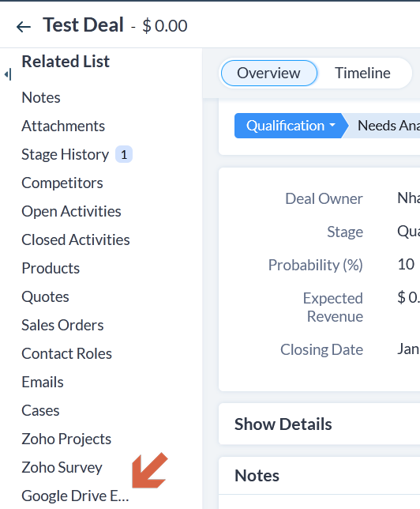Open Quotes related list
The width and height of the screenshot is (420, 509).
coord(46,296)
